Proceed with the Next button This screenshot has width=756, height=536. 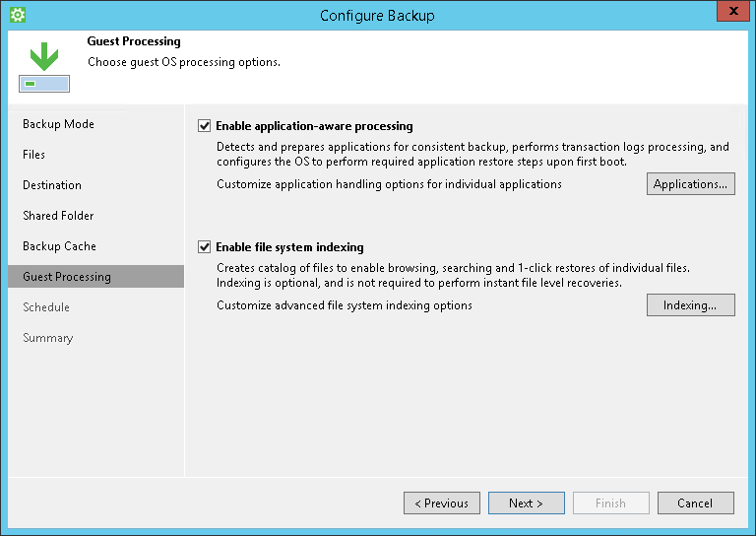click(x=527, y=503)
